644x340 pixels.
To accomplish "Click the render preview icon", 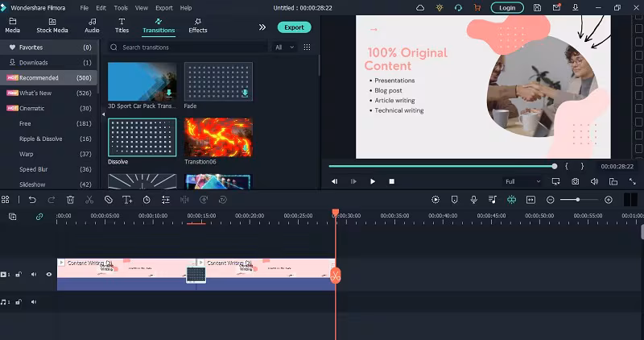I will coord(436,200).
